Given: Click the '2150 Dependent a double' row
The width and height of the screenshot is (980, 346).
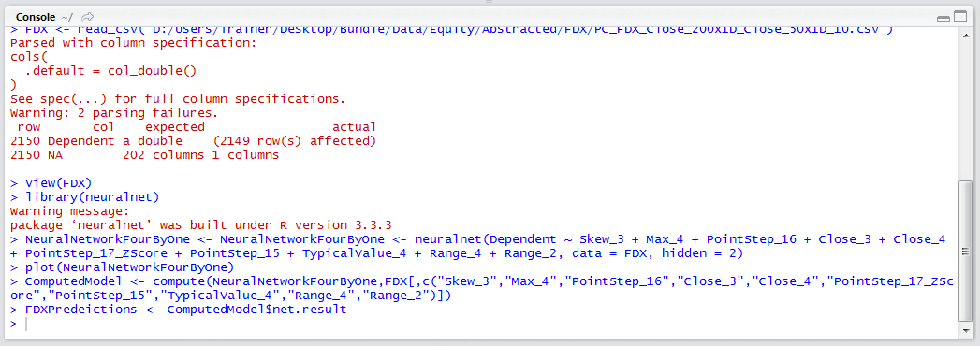Looking at the screenshot, I should pos(193,141).
